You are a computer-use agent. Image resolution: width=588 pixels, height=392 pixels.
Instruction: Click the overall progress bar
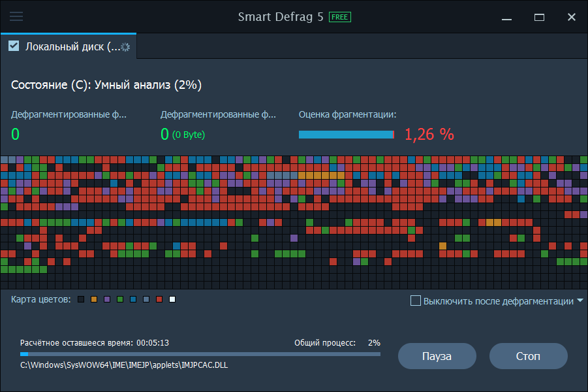pyautogui.click(x=200, y=354)
